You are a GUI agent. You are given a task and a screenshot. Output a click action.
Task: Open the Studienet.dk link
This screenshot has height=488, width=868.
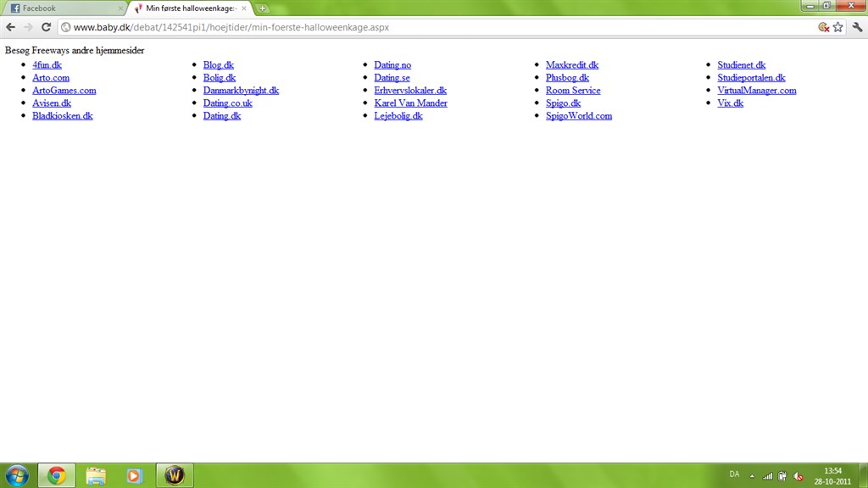pos(742,64)
